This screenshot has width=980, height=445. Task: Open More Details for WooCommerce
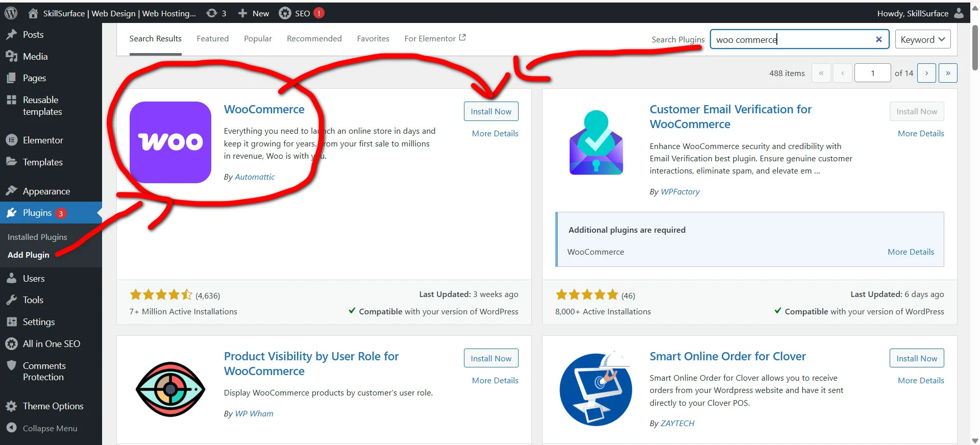[x=495, y=134]
